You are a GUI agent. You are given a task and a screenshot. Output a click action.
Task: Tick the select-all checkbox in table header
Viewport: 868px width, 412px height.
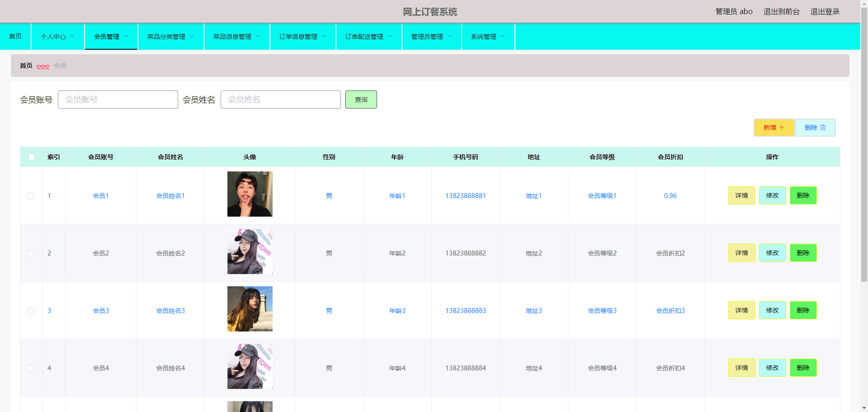[x=32, y=157]
